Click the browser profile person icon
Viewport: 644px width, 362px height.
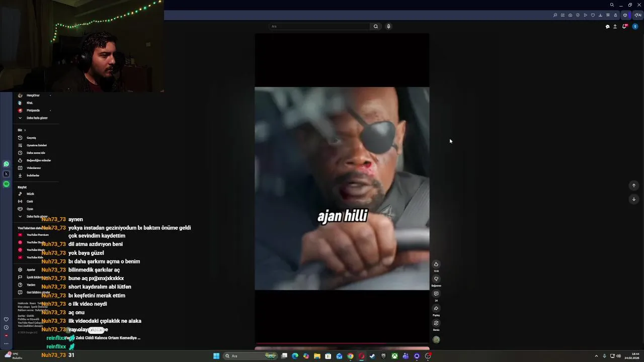(x=615, y=15)
